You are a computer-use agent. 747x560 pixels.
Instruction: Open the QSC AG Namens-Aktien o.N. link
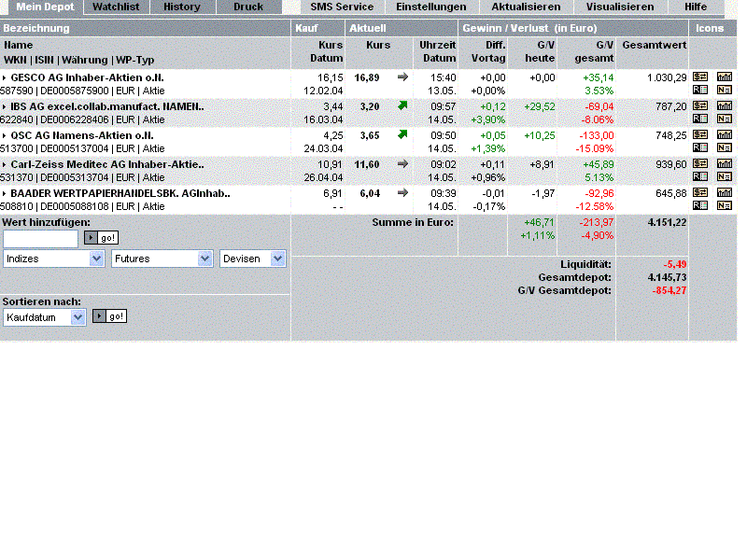pos(82,135)
